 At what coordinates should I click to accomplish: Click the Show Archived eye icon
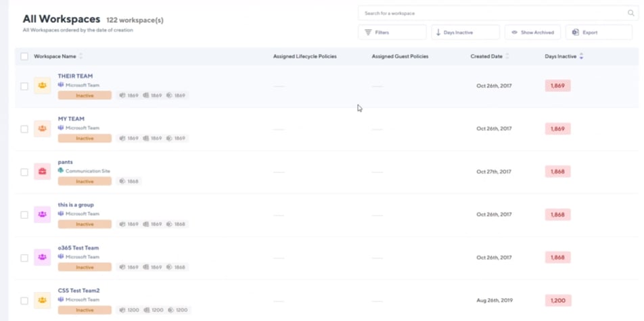tap(514, 32)
